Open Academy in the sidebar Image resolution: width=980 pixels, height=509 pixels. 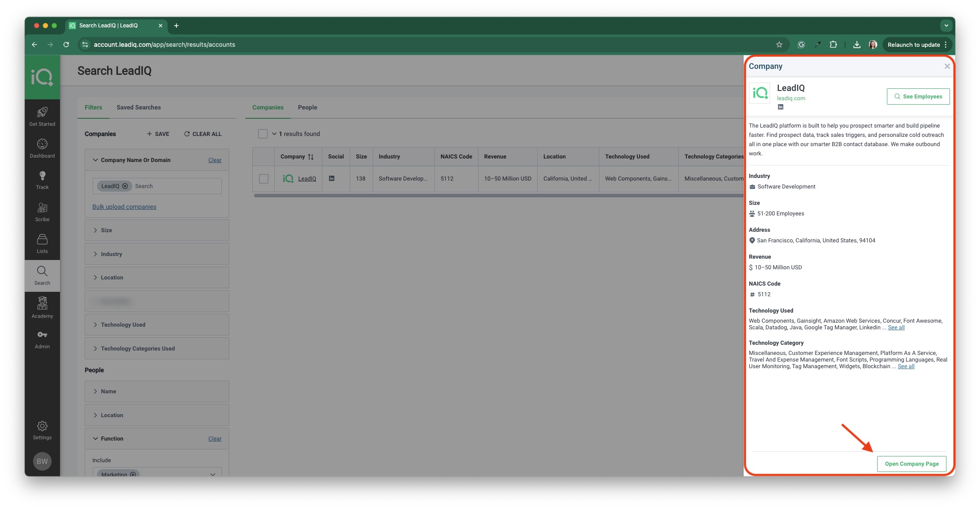click(x=42, y=307)
